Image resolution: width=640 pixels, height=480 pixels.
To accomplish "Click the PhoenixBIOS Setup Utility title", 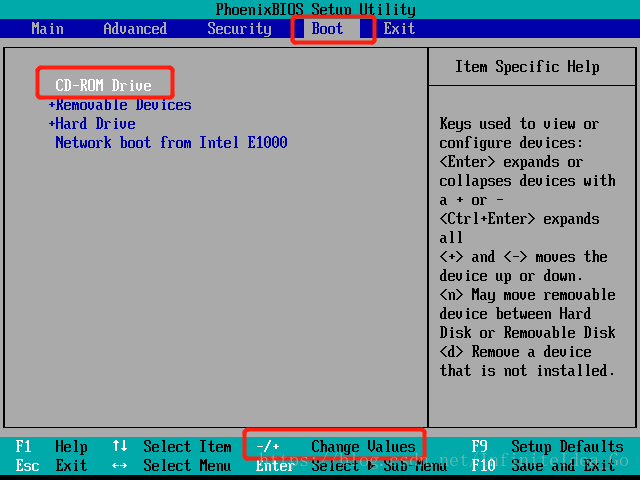I will click(316, 9).
